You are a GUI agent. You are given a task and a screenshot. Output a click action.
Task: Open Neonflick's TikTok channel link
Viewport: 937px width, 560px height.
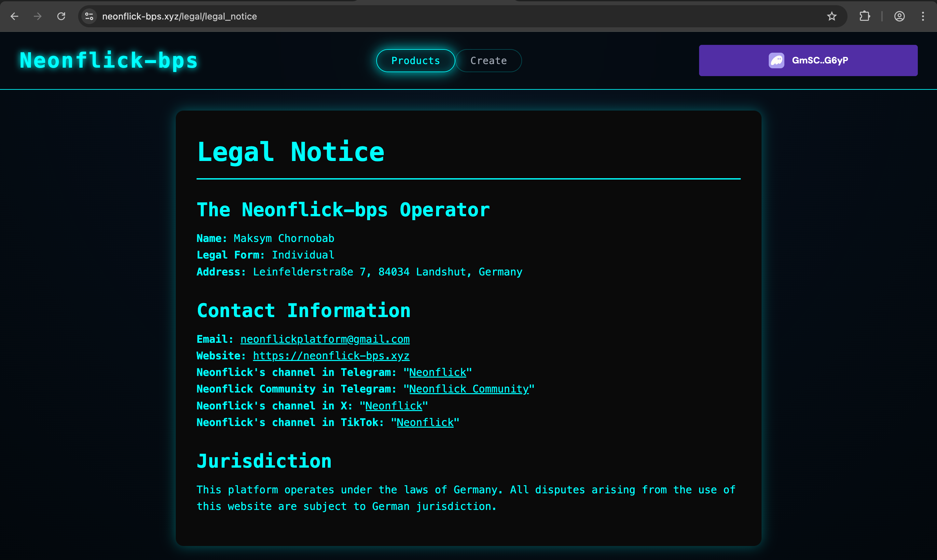[x=425, y=422]
